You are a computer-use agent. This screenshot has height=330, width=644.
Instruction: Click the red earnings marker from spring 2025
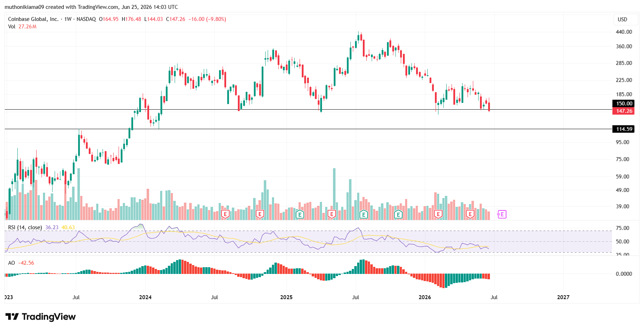(332, 214)
